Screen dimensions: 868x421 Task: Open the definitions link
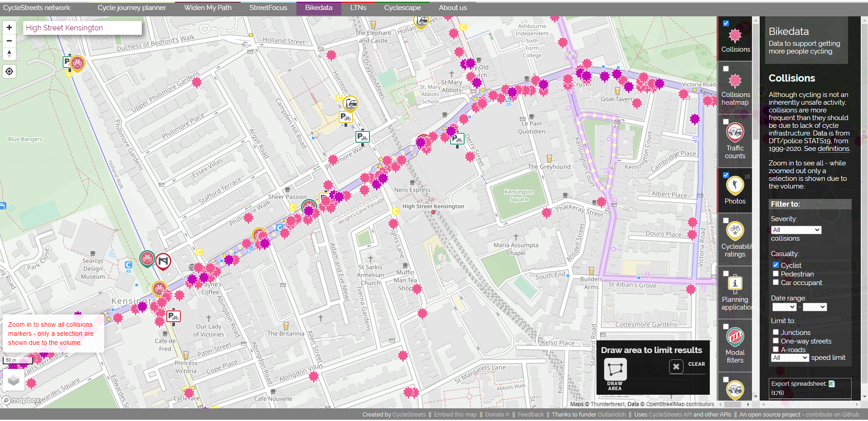pyautogui.click(x=833, y=149)
